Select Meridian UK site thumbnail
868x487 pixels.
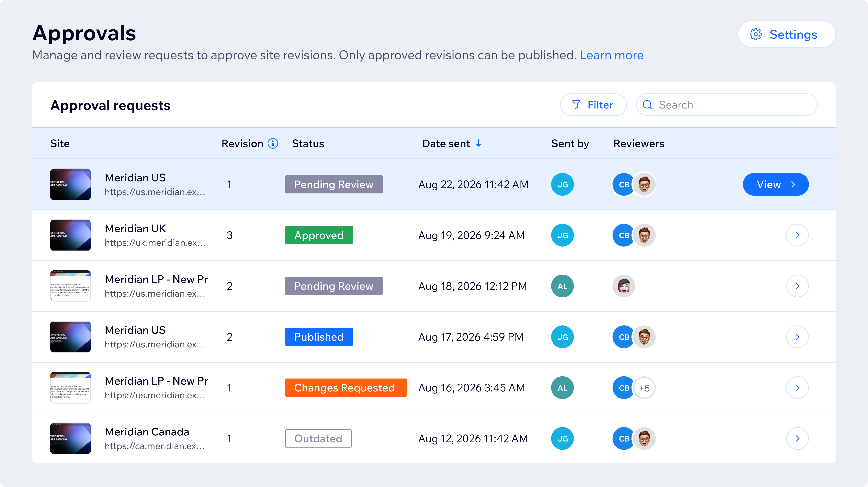pos(71,235)
